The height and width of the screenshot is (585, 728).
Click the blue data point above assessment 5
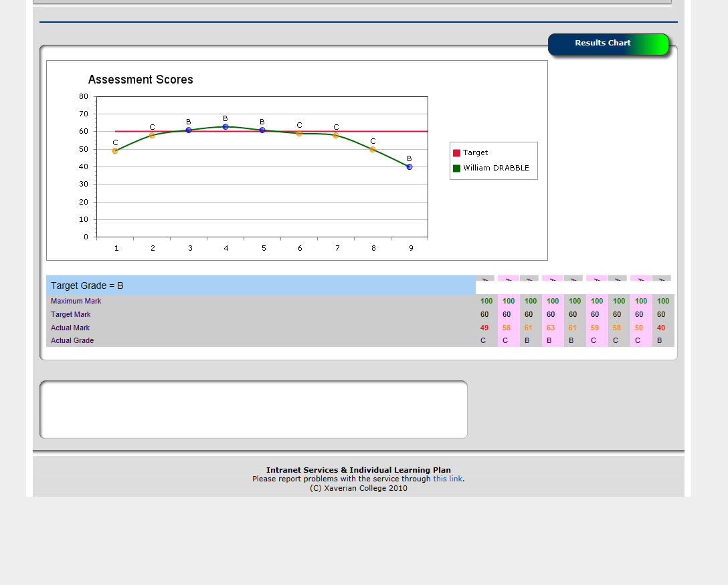coord(262,130)
